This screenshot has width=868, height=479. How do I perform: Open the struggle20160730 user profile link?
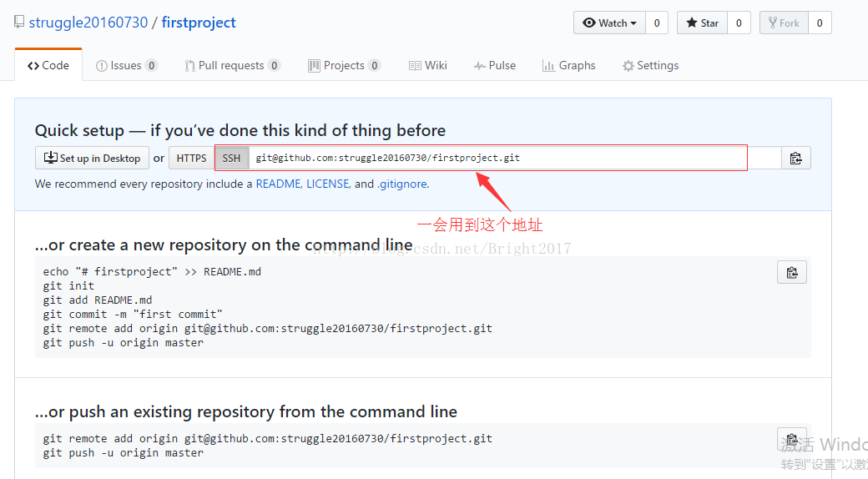point(88,23)
